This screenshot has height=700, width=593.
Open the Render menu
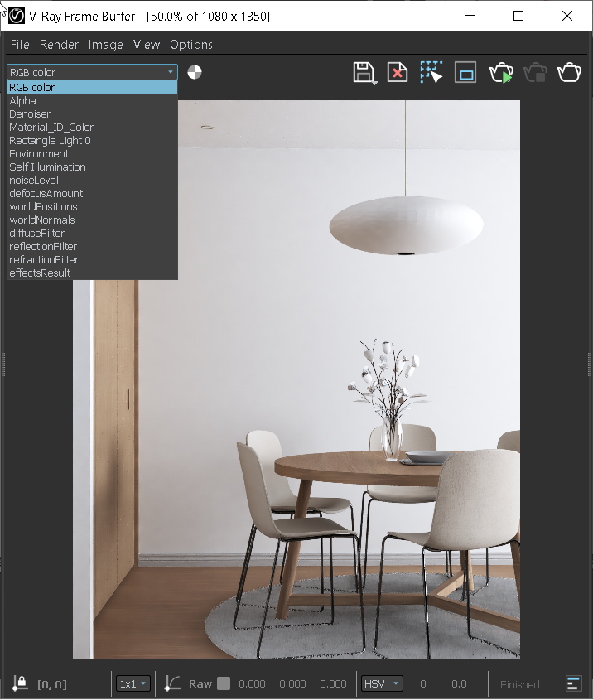point(59,45)
